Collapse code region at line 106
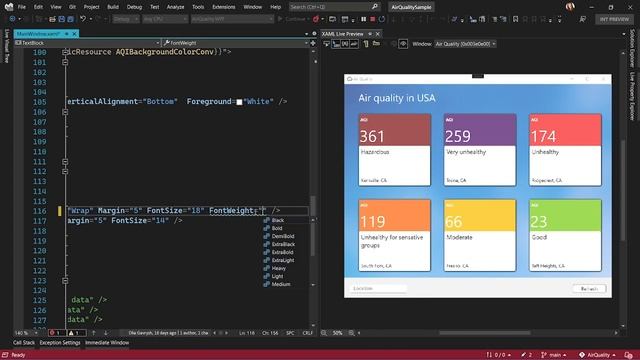This screenshot has height=360, width=640. pyautogui.click(x=65, y=112)
